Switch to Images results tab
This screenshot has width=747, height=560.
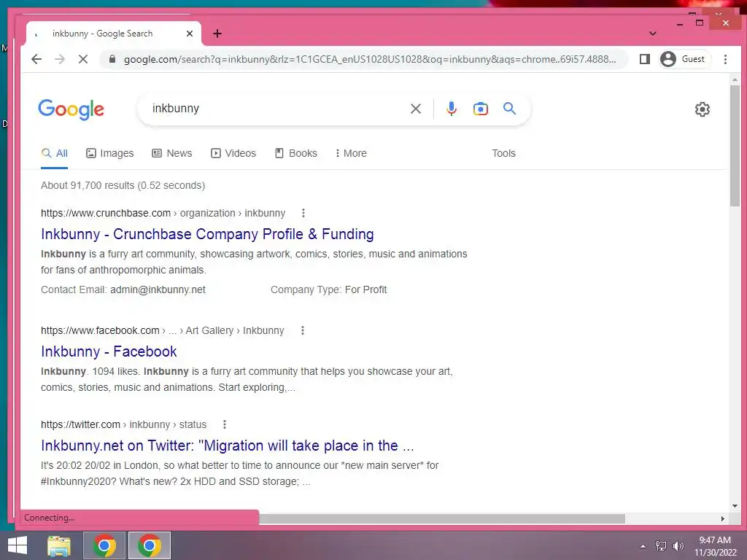(x=109, y=153)
